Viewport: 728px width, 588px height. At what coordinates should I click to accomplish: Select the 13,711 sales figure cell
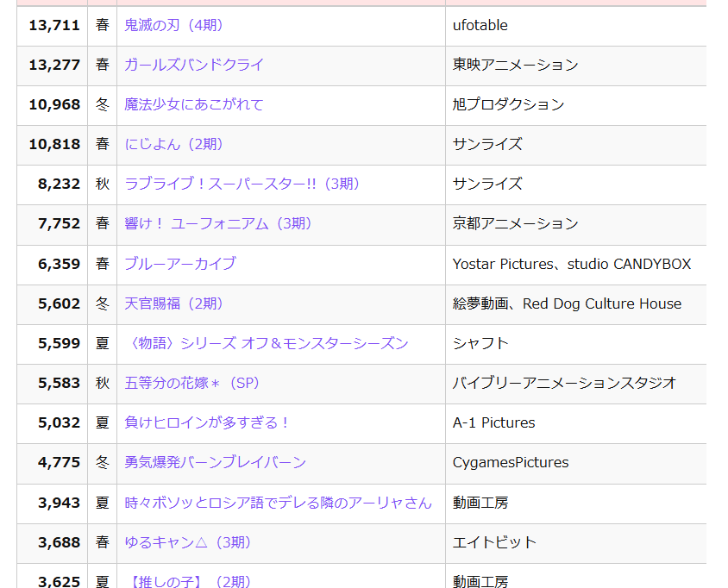pos(54,25)
